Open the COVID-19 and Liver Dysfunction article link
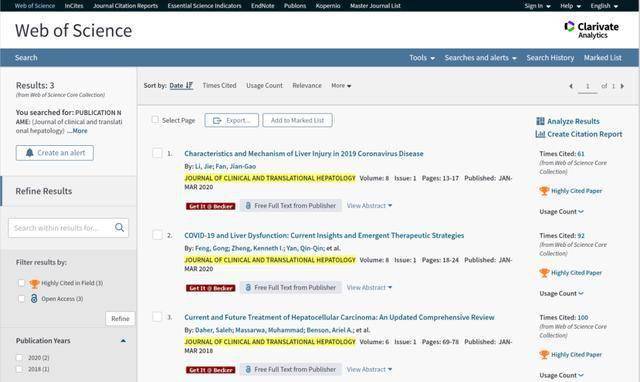Screen dimensions: 640x382 324,235
